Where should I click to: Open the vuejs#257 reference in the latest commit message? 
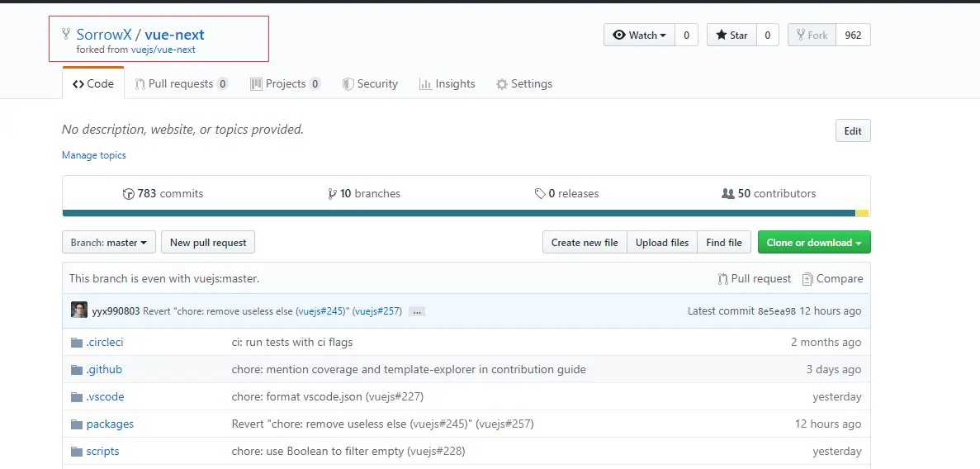coord(377,310)
